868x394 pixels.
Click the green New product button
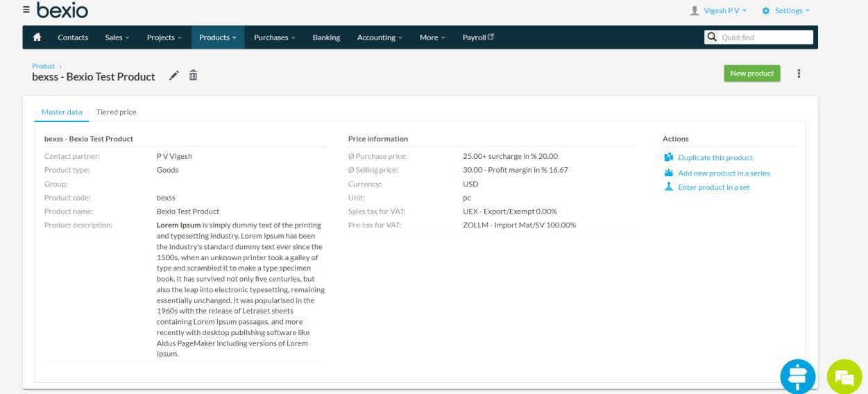coord(751,74)
